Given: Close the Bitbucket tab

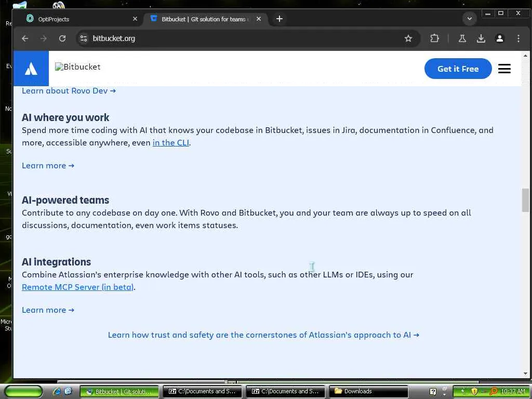Looking at the screenshot, I should (x=259, y=19).
